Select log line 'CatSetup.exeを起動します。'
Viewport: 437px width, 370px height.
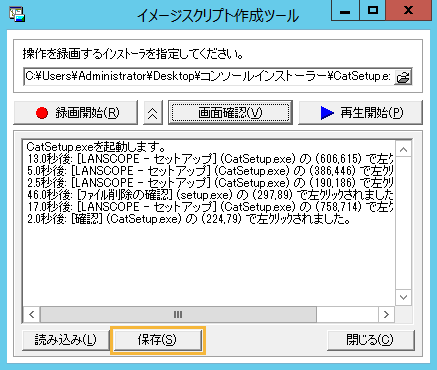pos(96,147)
